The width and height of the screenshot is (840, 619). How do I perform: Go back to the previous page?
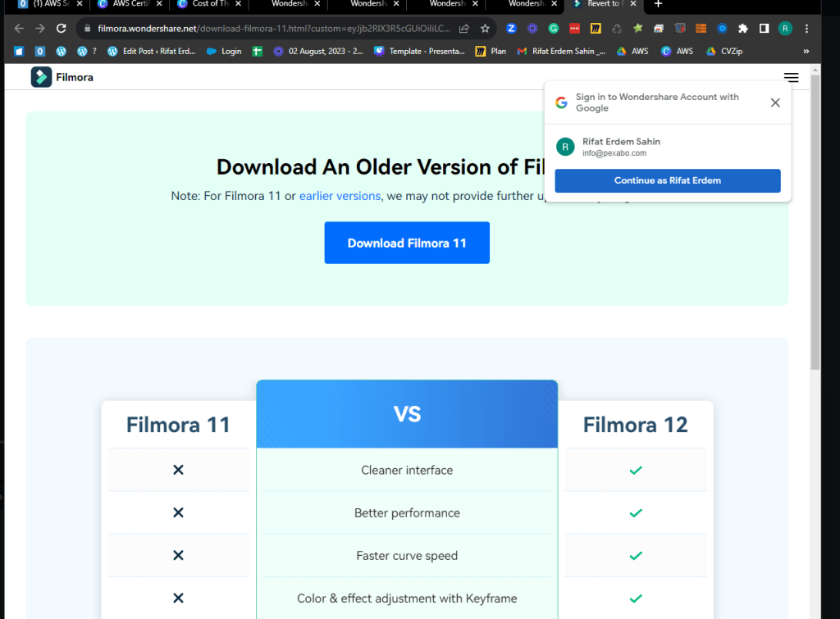pyautogui.click(x=19, y=29)
